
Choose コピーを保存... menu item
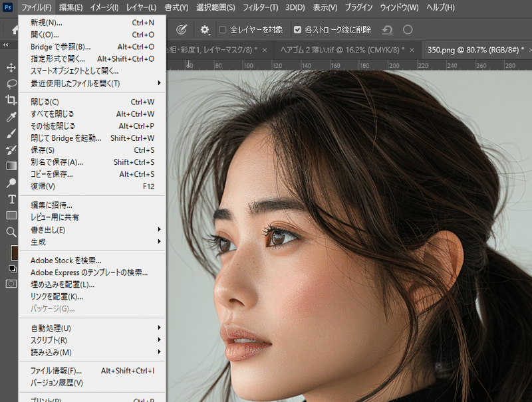pos(92,174)
